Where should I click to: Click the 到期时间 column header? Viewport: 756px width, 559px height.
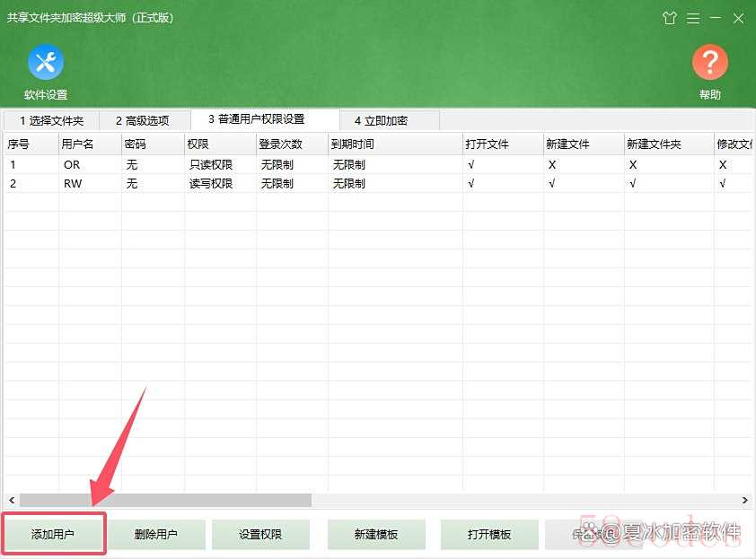coord(395,144)
